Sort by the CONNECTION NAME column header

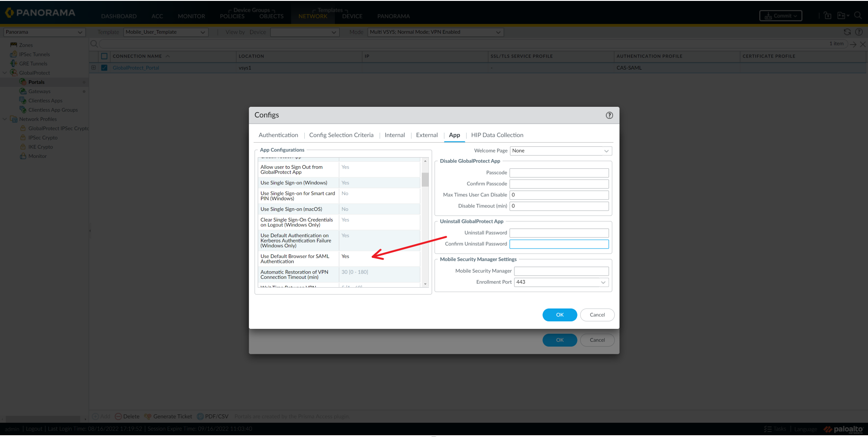pos(137,56)
